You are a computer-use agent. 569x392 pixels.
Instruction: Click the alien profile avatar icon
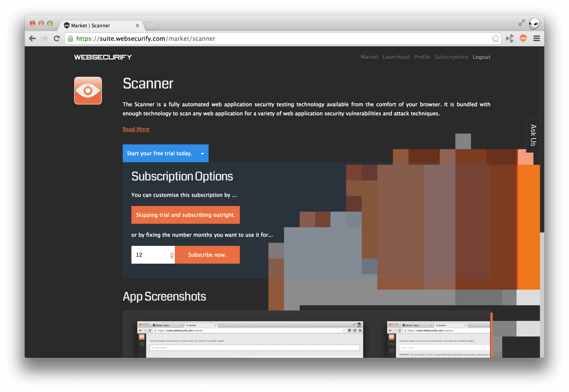tap(534, 24)
